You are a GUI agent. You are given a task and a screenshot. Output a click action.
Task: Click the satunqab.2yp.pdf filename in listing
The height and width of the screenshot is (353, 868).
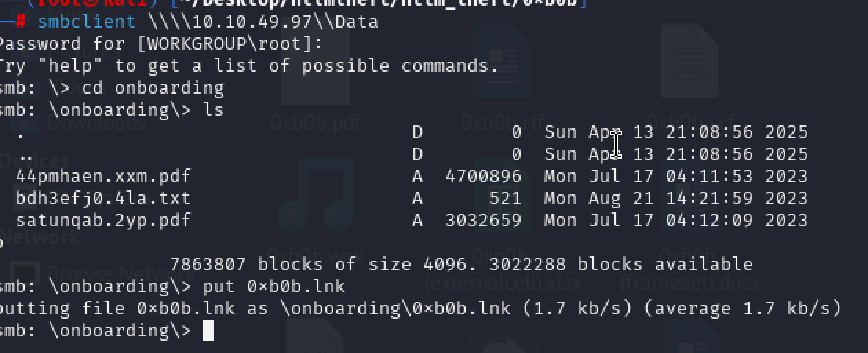103,221
